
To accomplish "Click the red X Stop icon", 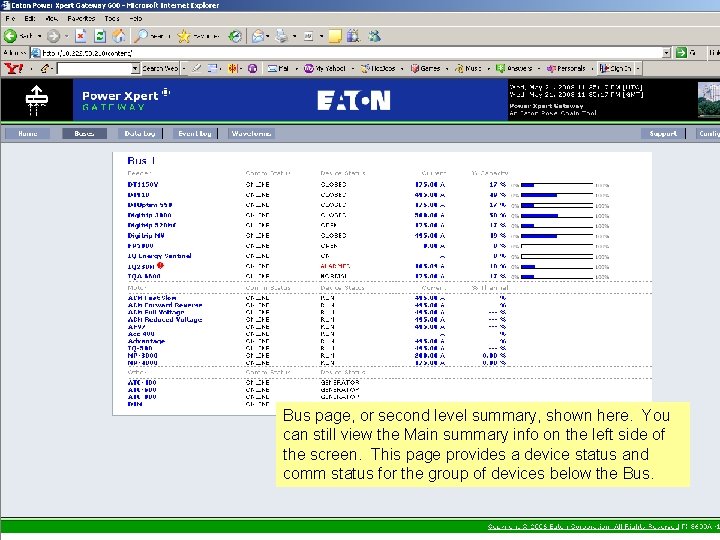I will pyautogui.click(x=81, y=36).
